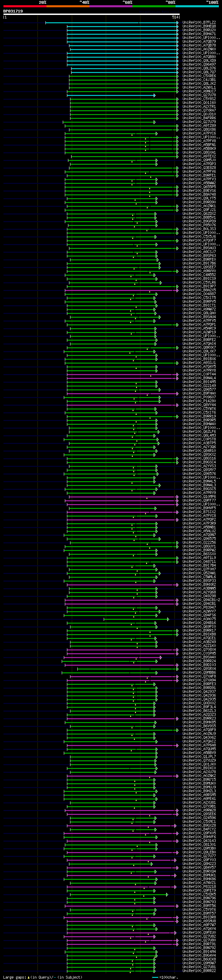The image size is (222, 980).
Task: Click the purple ~60% identity legend bar
Action: [111, 6]
